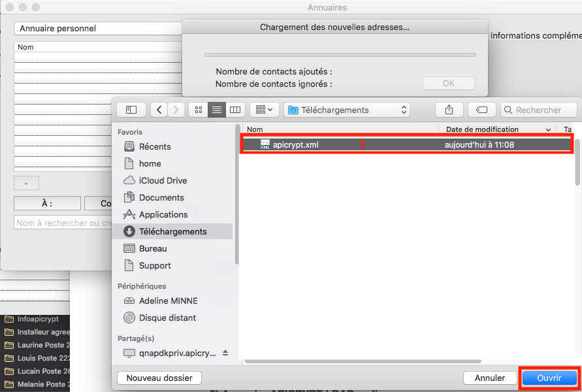Click the Rechercher search field
Image resolution: width=582 pixels, height=392 pixels.
click(x=538, y=110)
